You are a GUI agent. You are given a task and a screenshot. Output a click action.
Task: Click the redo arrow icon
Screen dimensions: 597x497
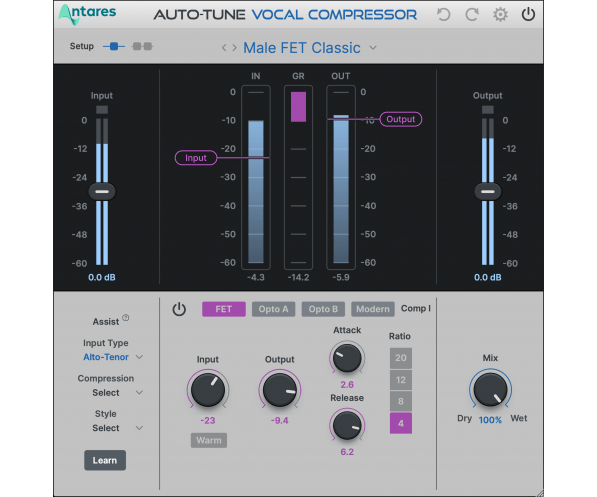tap(472, 15)
